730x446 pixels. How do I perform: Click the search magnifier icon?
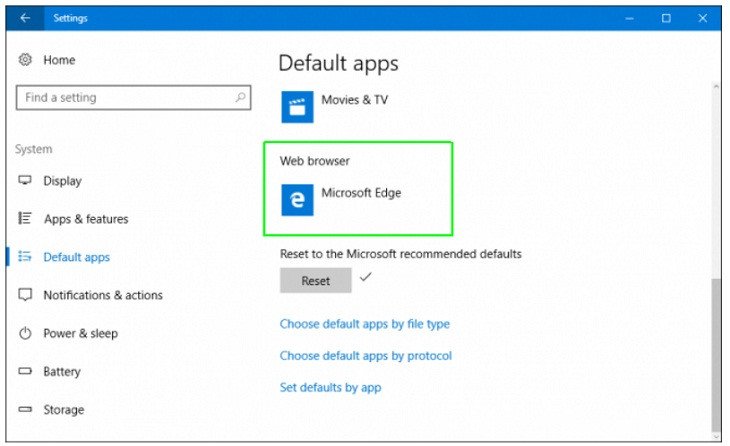240,98
